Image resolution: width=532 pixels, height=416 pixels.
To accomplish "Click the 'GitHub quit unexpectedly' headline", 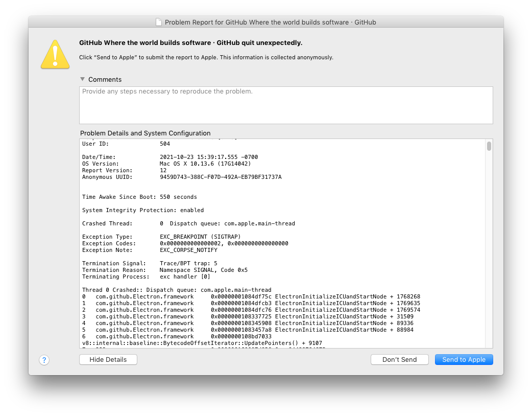I will pyautogui.click(x=190, y=43).
